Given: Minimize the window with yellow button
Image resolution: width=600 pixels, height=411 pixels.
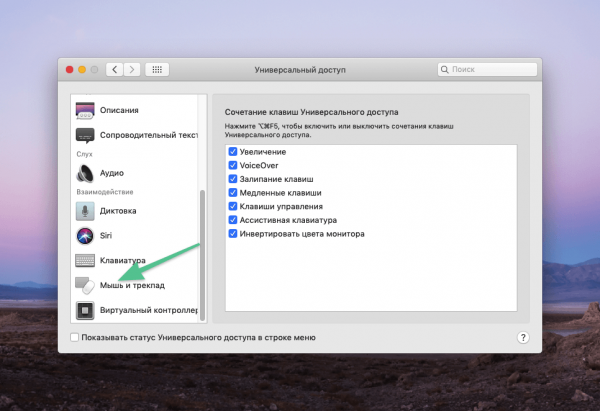Looking at the screenshot, I should click(x=82, y=70).
